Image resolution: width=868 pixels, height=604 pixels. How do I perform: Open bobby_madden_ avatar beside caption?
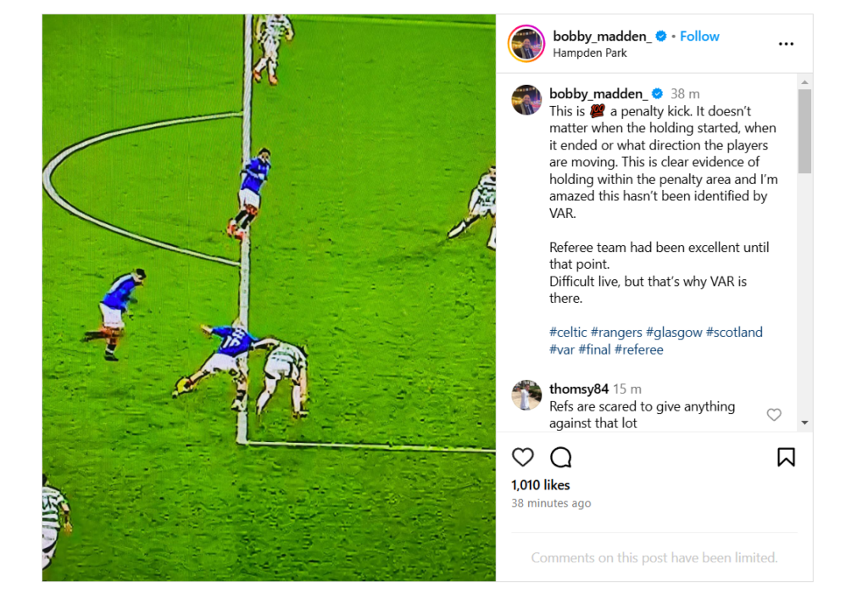pyautogui.click(x=526, y=100)
